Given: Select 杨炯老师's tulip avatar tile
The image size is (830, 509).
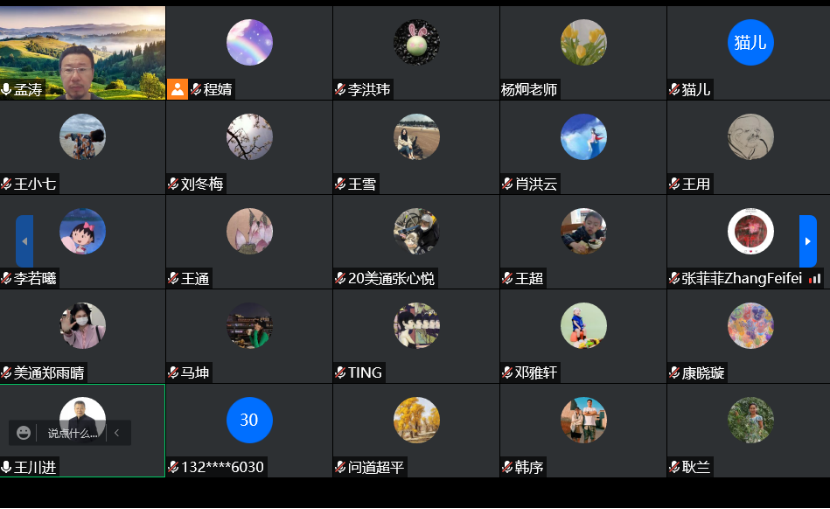Looking at the screenshot, I should coord(583,42).
